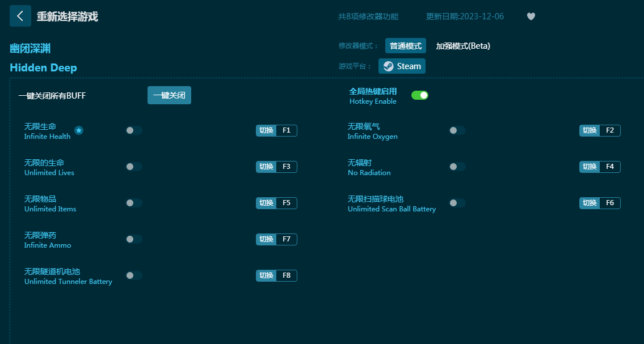The image size is (644, 344).
Task: Click the Hidden Deep game title
Action: click(44, 67)
